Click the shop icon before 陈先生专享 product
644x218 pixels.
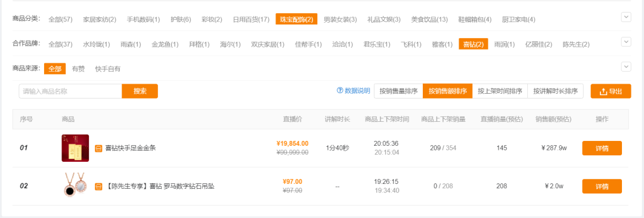click(x=98, y=186)
